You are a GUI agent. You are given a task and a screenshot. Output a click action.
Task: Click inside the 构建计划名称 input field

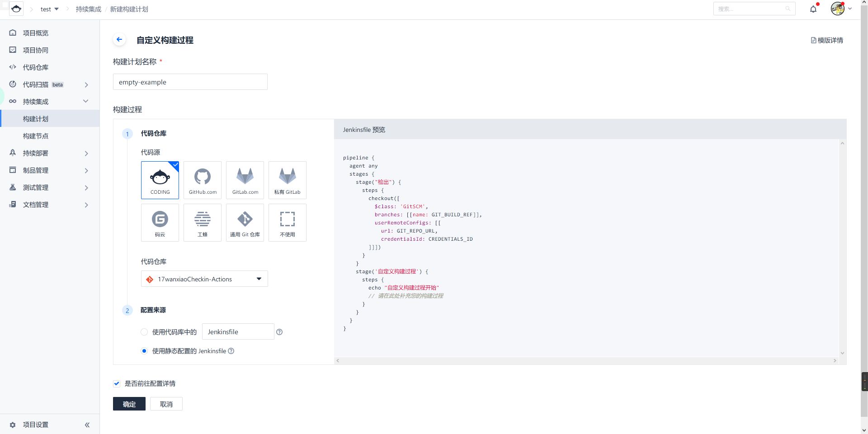pos(190,82)
